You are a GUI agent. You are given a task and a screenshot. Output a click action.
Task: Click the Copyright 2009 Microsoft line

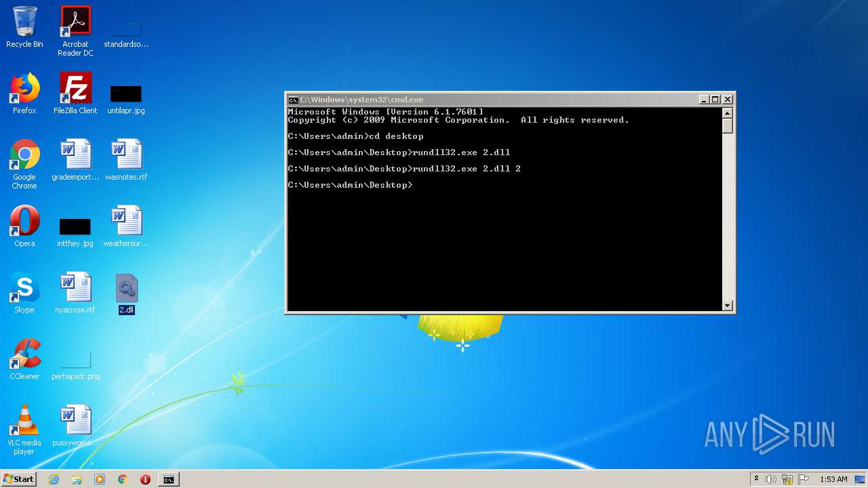pyautogui.click(x=458, y=120)
